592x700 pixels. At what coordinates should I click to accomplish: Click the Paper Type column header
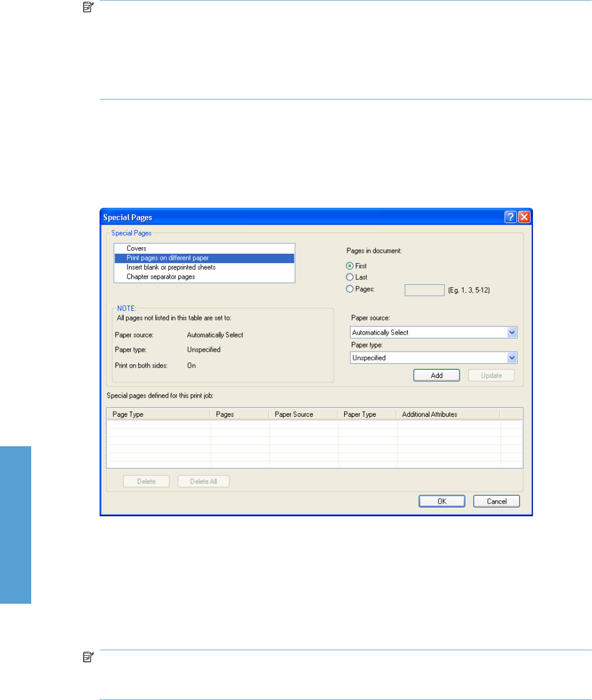pyautogui.click(x=367, y=414)
